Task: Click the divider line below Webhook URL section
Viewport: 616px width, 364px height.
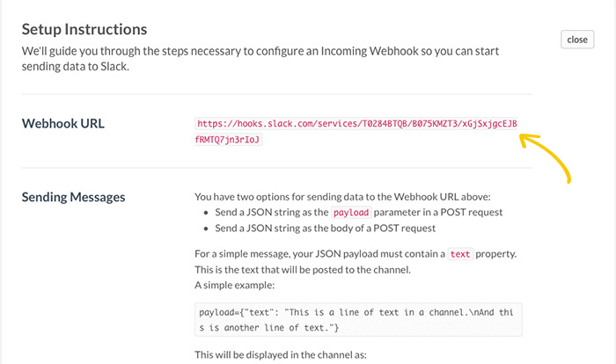Action: click(277, 168)
